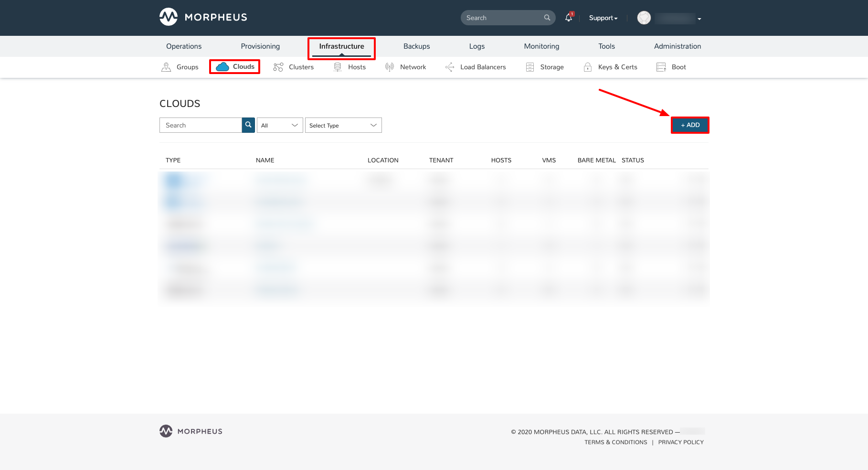Expand the Select Type dropdown
The width and height of the screenshot is (868, 470).
click(343, 125)
